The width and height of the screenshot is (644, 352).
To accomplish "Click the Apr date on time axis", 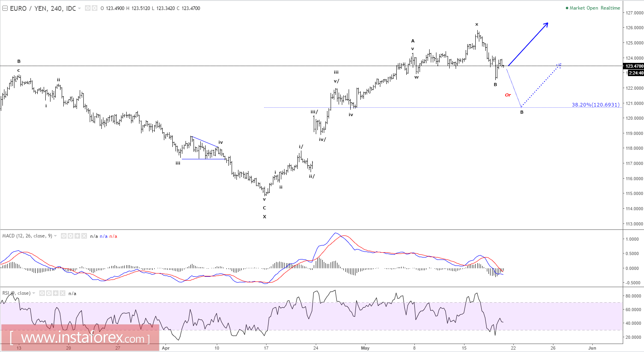I will [166, 348].
